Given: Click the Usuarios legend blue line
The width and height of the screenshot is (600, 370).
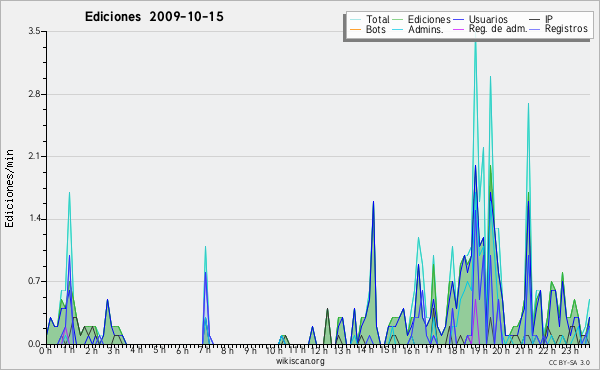Looking at the screenshot, I should 458,20.
